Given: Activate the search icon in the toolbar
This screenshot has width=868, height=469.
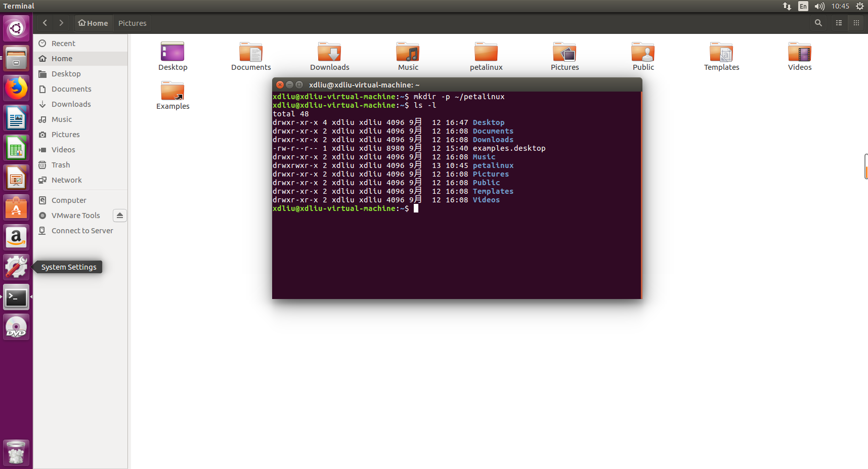Looking at the screenshot, I should pos(818,23).
